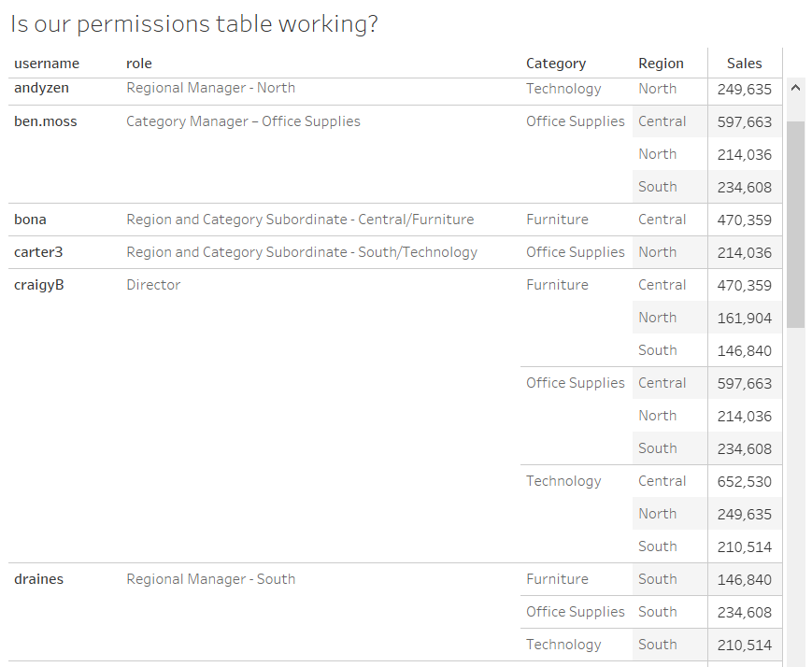Select the draines username cell
The width and height of the screenshot is (812, 667).
pos(39,579)
